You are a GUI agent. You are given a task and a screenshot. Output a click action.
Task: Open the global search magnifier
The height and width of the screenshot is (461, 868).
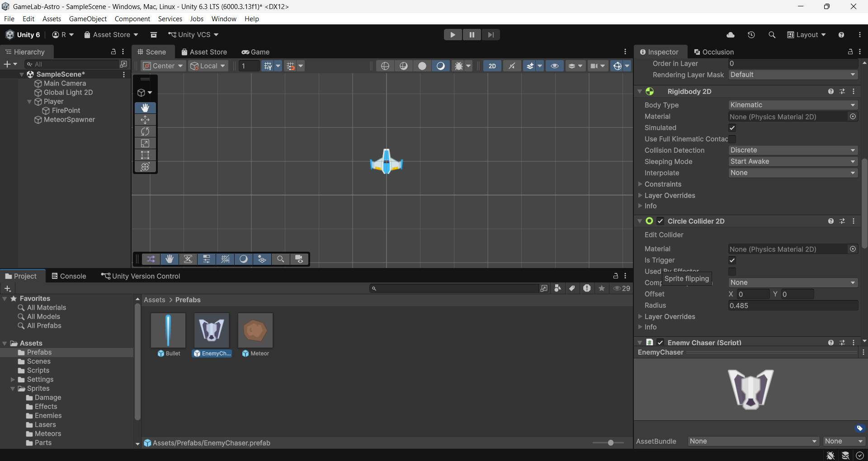(x=772, y=35)
